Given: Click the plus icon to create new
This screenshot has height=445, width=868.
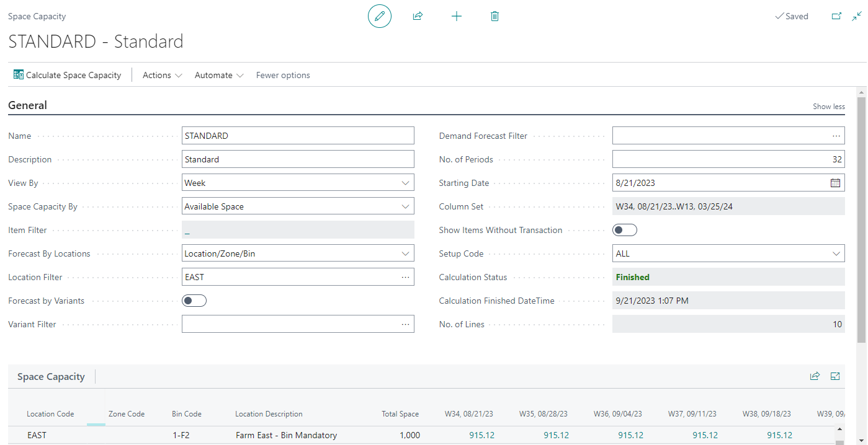Looking at the screenshot, I should pos(457,16).
